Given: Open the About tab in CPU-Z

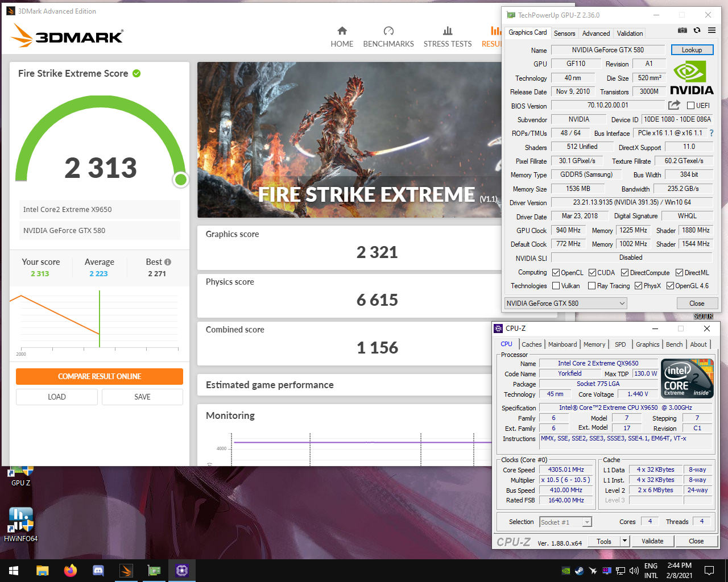Looking at the screenshot, I should pos(698,344).
